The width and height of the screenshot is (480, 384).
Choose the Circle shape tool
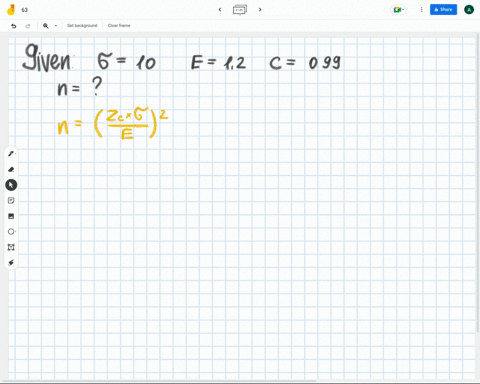11,231
